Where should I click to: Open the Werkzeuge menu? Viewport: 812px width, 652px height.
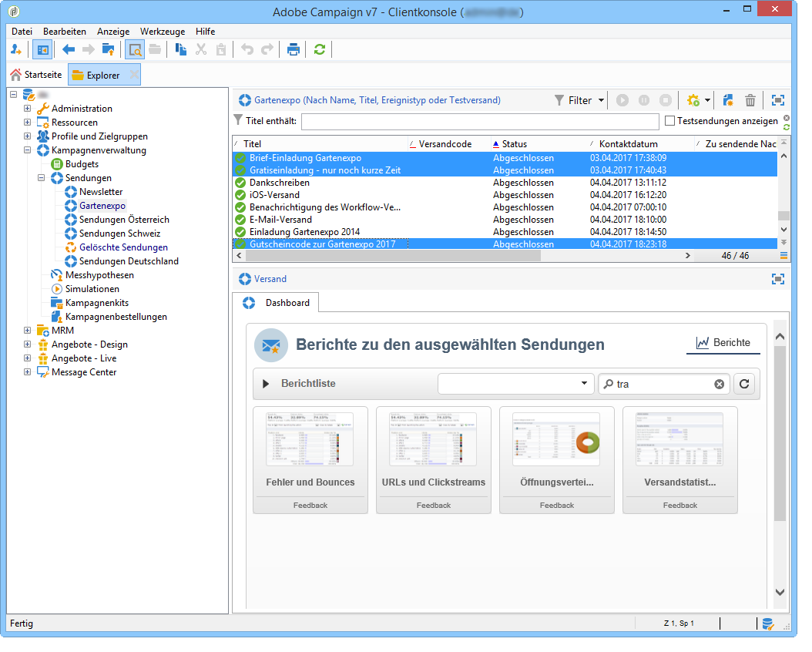[163, 32]
